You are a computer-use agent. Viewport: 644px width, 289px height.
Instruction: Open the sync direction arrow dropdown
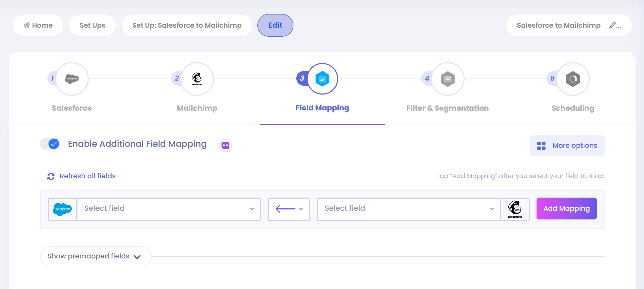[289, 209]
